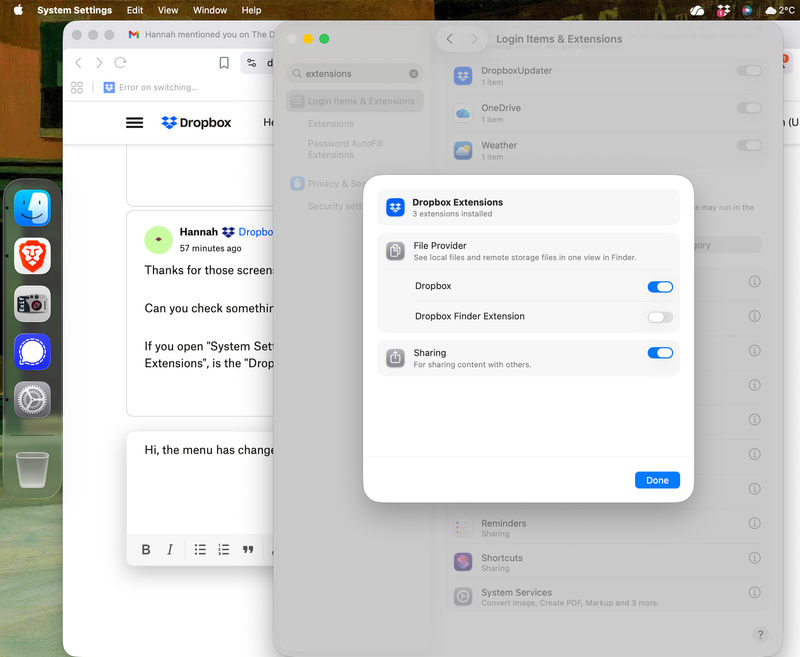Insert bulleted list in reply editor
The image size is (800, 657).
click(200, 549)
